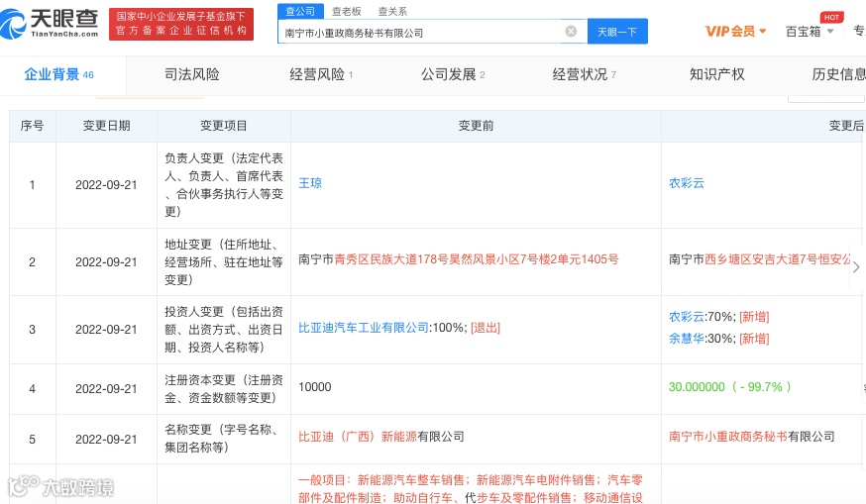Open the VIP会员 dropdown menu

point(735,32)
